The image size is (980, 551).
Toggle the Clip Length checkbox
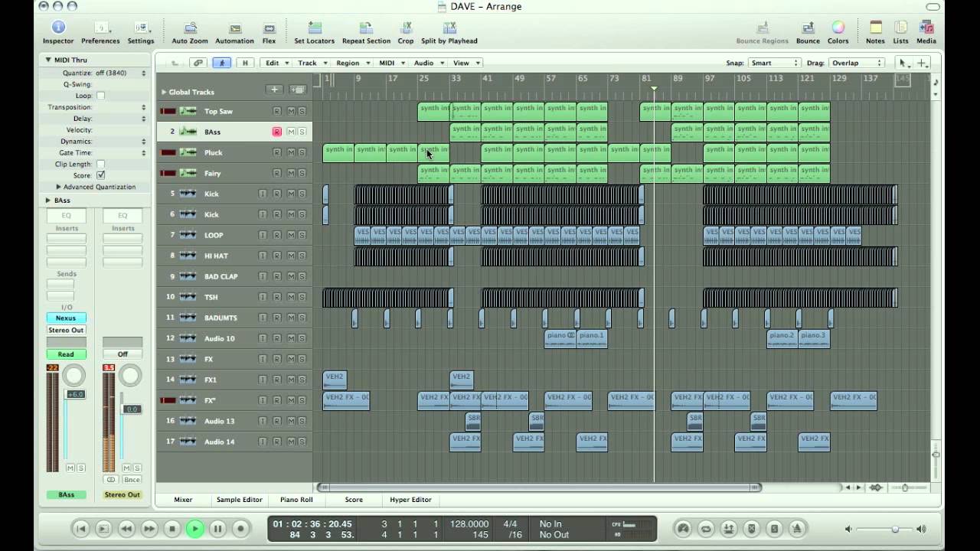(100, 164)
